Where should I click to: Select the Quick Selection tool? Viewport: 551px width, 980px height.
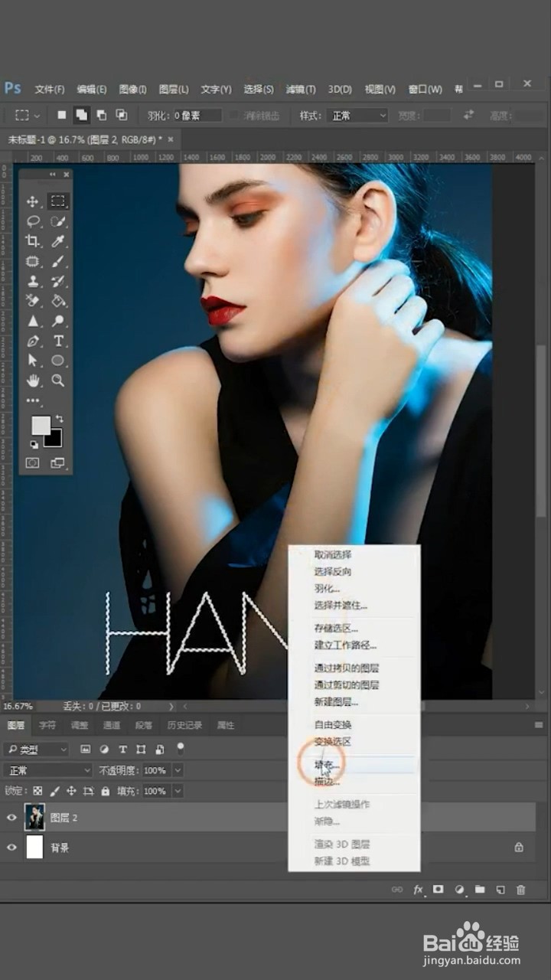pyautogui.click(x=57, y=221)
